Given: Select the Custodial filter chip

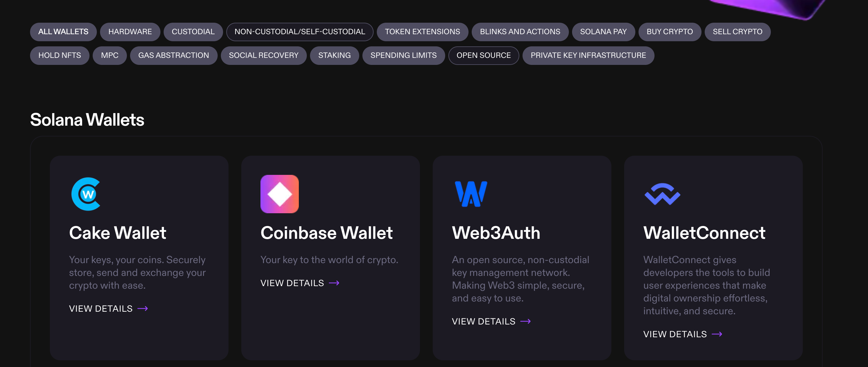Looking at the screenshot, I should (x=193, y=32).
